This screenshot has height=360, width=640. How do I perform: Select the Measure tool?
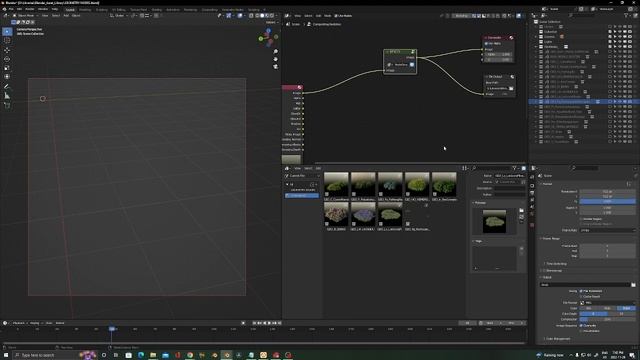(x=7, y=96)
